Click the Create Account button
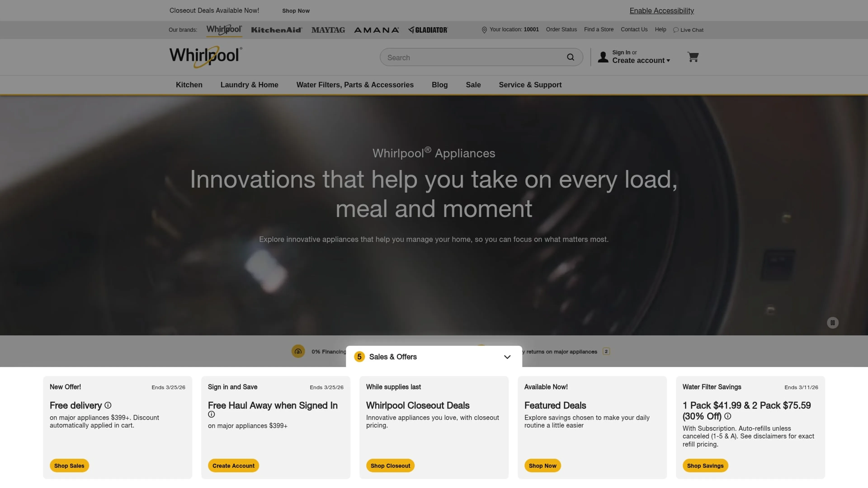Image resolution: width=868 pixels, height=488 pixels. click(233, 465)
